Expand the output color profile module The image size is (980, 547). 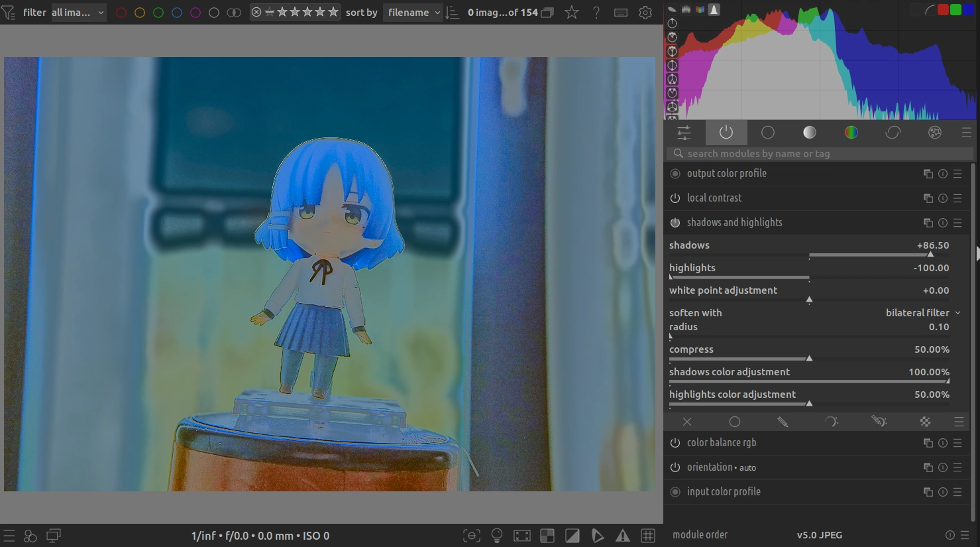point(727,174)
